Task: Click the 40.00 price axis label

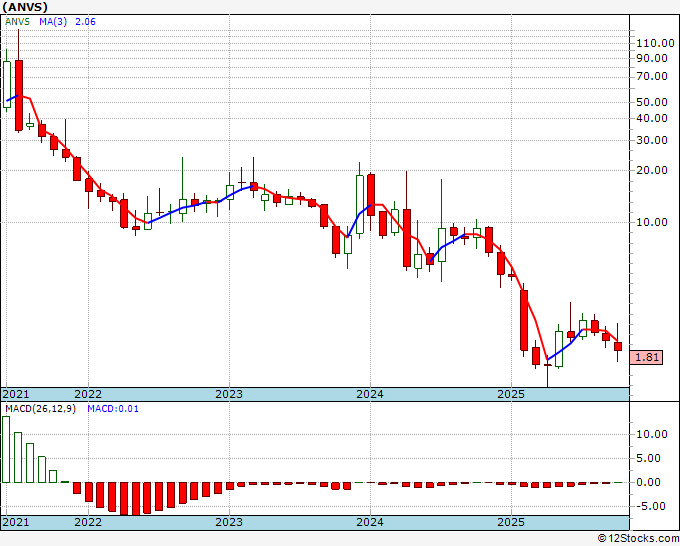Action: (x=652, y=118)
